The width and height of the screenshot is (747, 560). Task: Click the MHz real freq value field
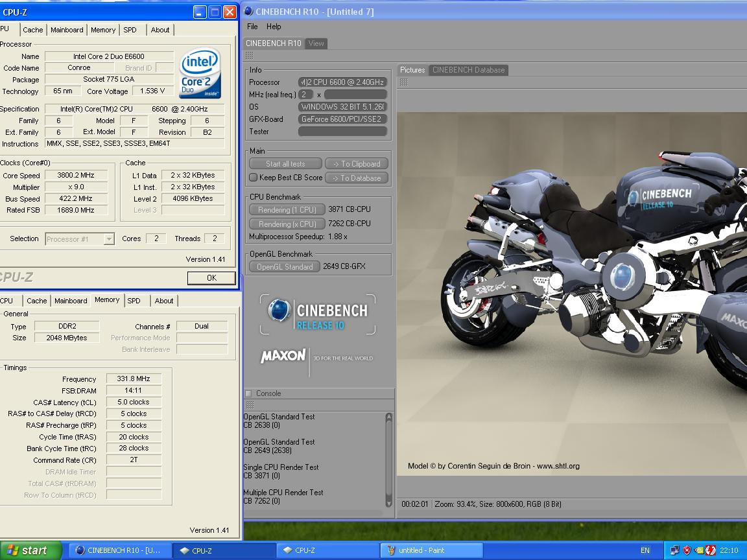[x=306, y=94]
